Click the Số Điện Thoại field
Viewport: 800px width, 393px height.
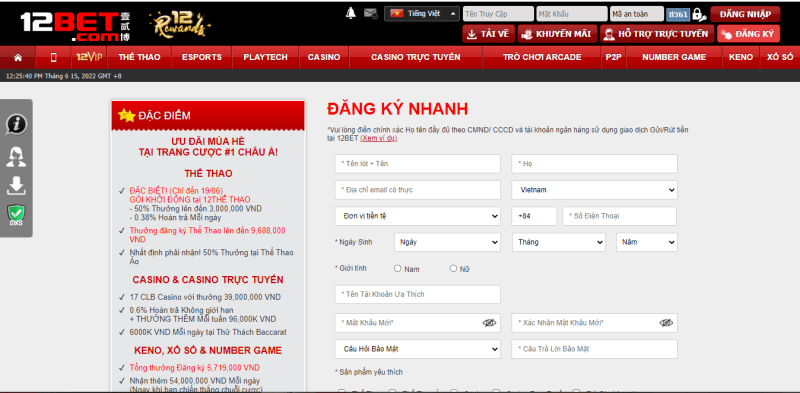[620, 216]
